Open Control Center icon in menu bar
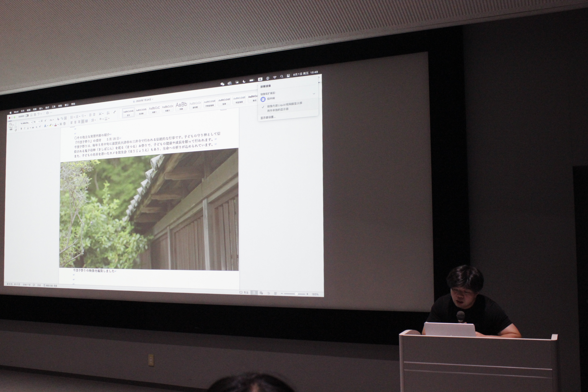This screenshot has width=588, height=392. pos(288,76)
